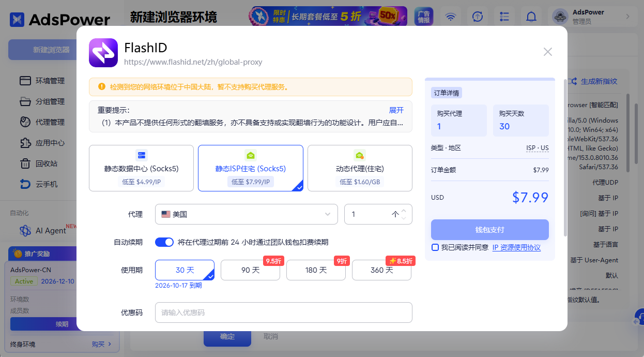This screenshot has height=357, width=644.
Task: Click the ISP · US region value
Action: (538, 148)
